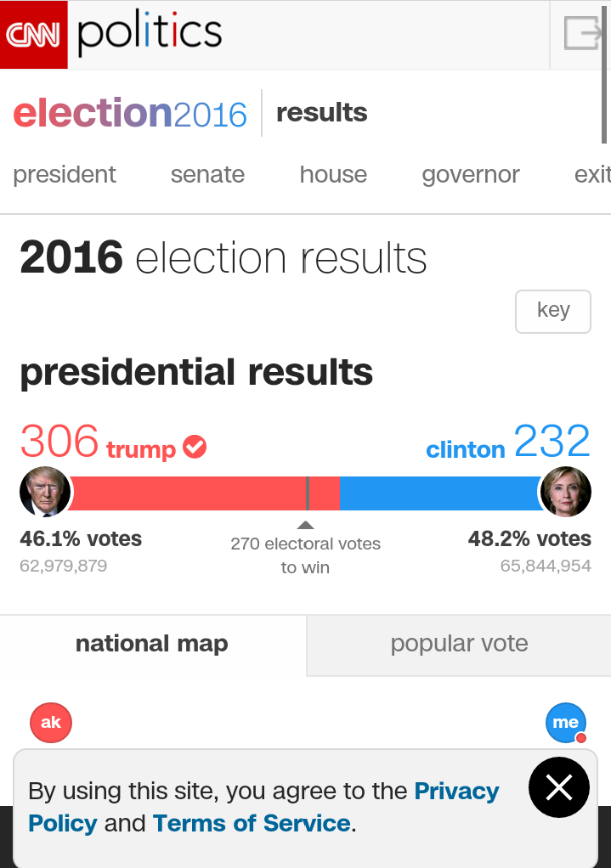Click the blue Clinton electoral bar segment
611x868 pixels.
[x=438, y=493]
